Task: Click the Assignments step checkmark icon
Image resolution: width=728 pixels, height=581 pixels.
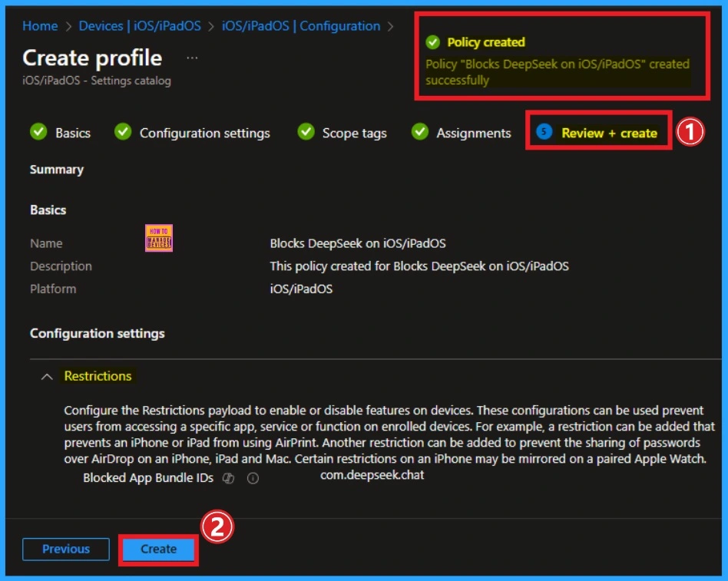Action: pos(420,132)
